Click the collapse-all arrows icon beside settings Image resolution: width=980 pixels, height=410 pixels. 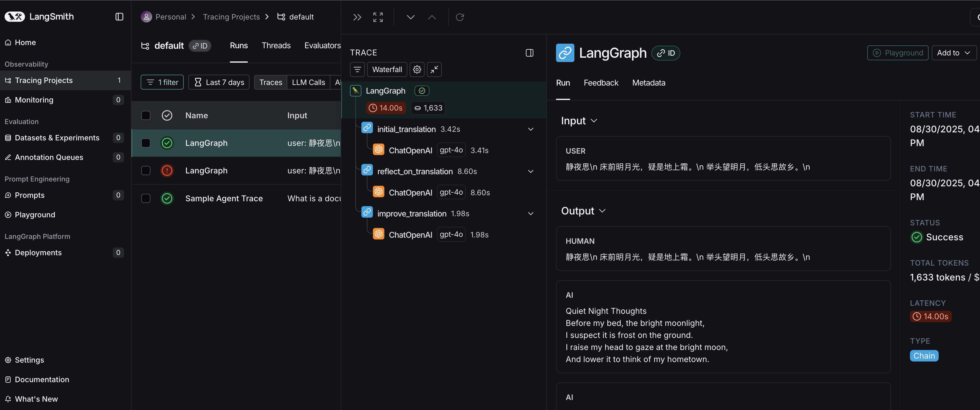pyautogui.click(x=434, y=70)
